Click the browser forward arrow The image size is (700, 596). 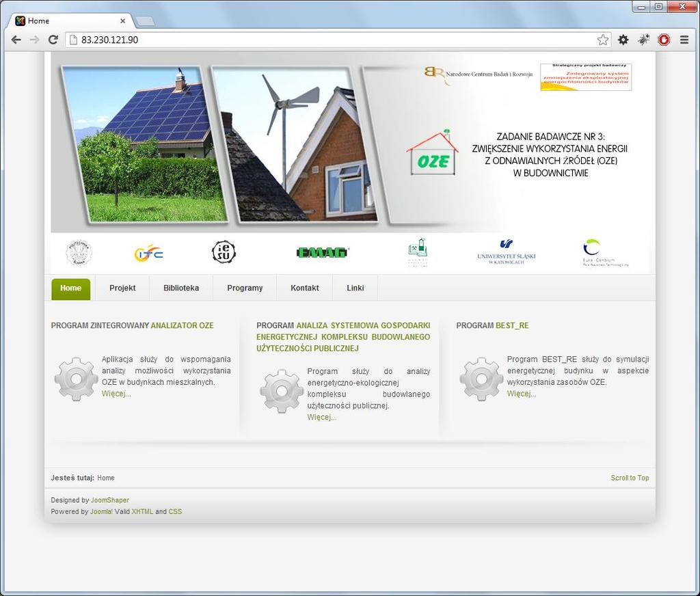[34, 40]
